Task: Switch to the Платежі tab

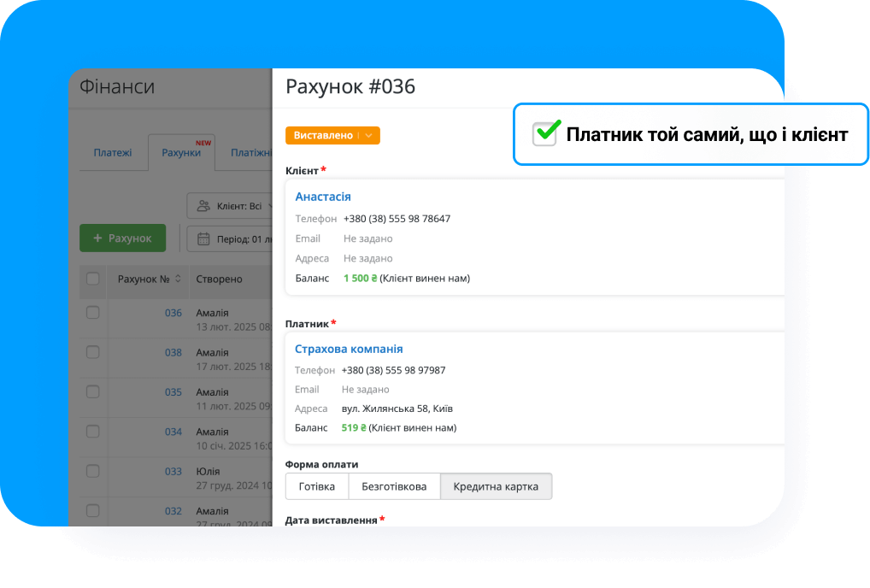Action: [x=112, y=153]
